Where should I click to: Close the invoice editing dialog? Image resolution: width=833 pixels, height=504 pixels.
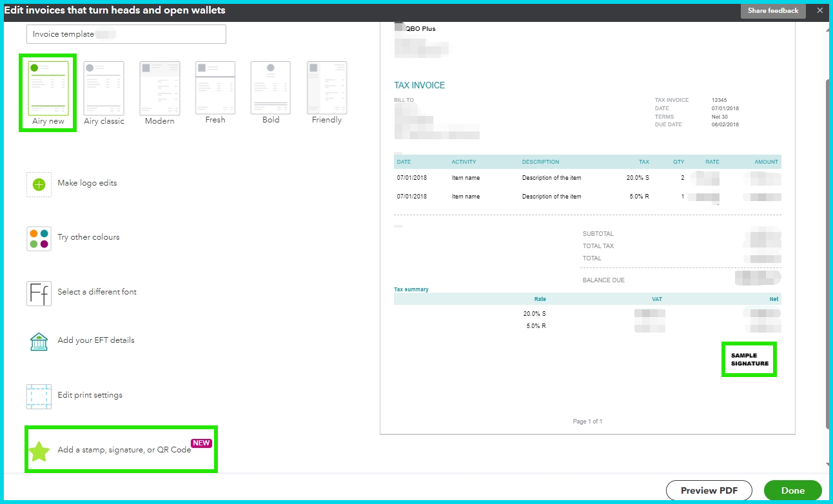pos(820,10)
